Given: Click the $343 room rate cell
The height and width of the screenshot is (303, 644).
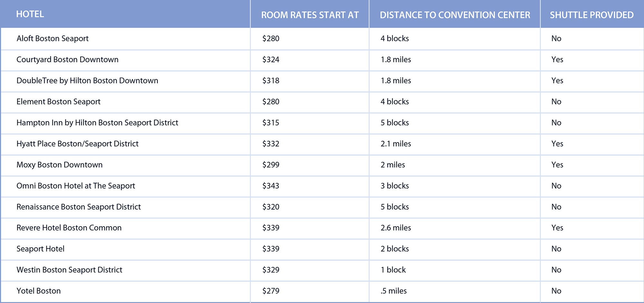Looking at the screenshot, I should (270, 186).
